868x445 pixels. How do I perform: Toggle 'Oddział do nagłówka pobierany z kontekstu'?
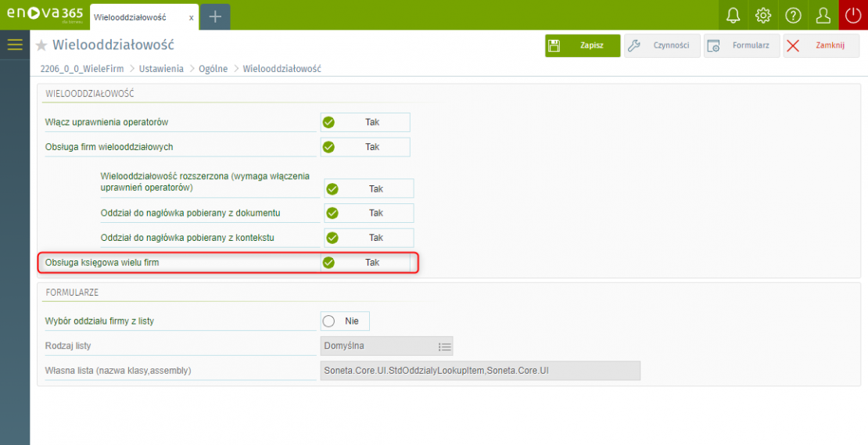[368, 238]
